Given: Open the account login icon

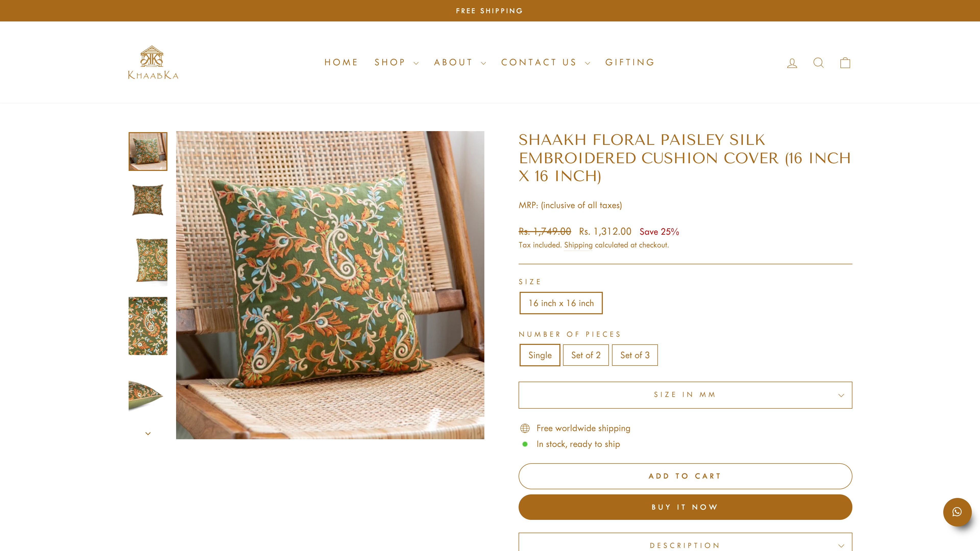Looking at the screenshot, I should pos(792,63).
